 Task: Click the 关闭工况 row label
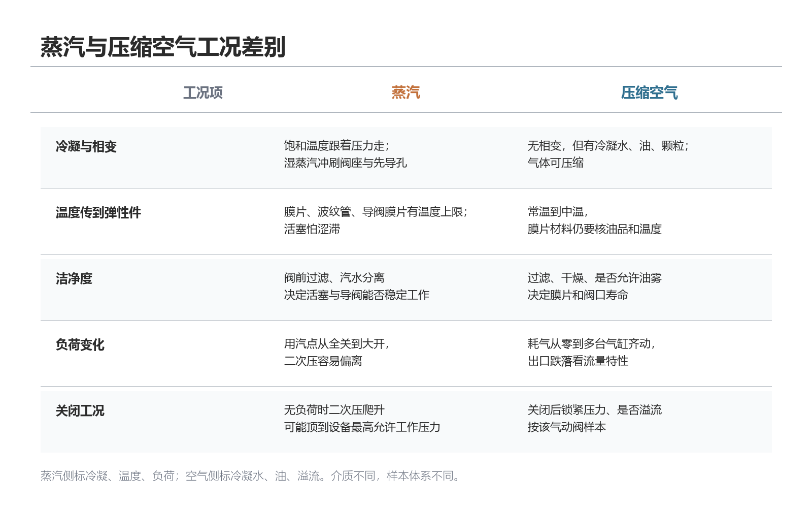pos(80,411)
